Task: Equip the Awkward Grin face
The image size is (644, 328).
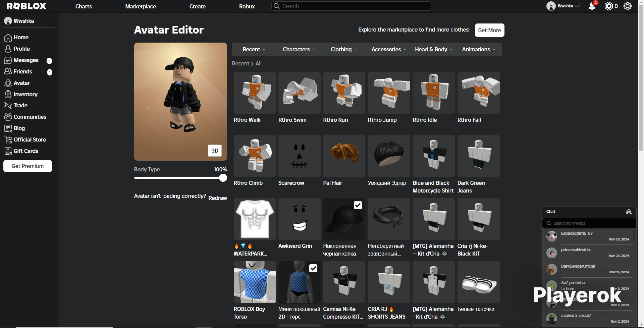Action: 299,219
